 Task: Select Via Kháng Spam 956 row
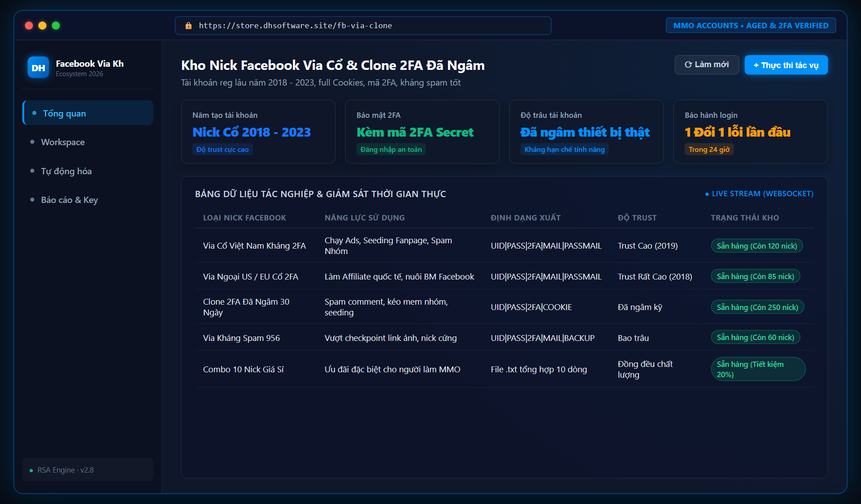(504, 338)
